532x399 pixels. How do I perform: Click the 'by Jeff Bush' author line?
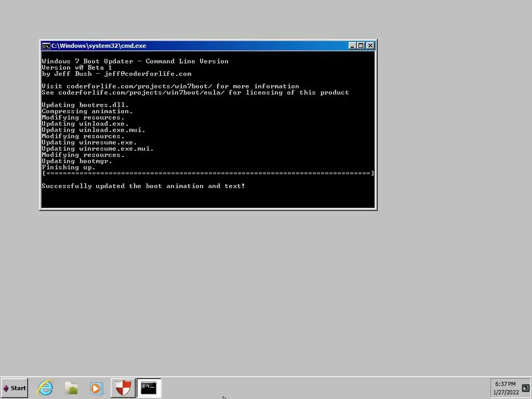coord(116,74)
